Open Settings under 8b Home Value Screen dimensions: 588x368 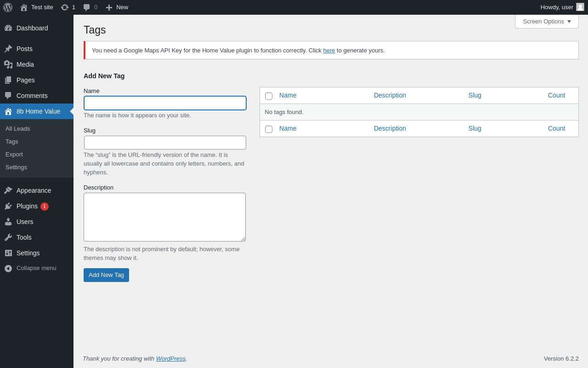click(16, 167)
